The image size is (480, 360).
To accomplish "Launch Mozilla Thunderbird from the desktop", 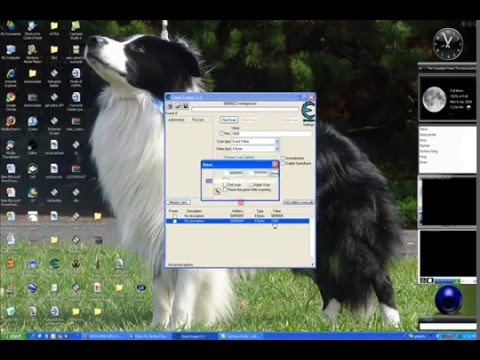I will click(11, 149).
